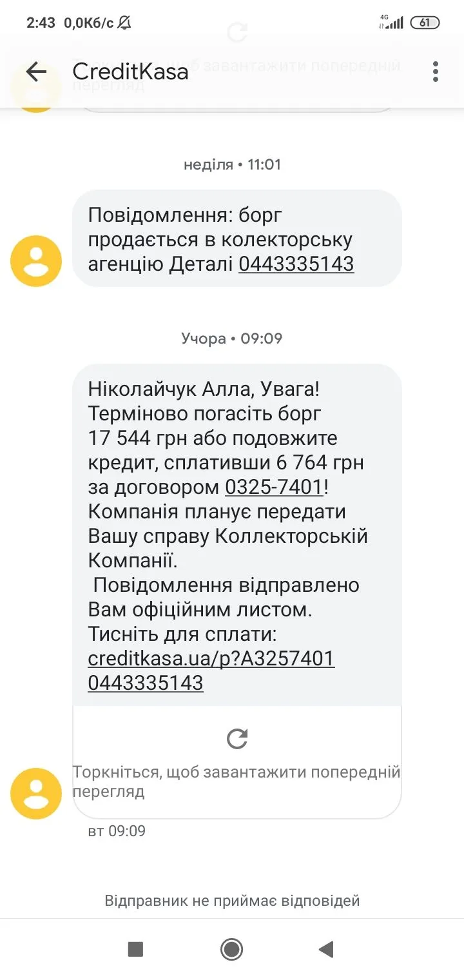Tap contract number 0325-7401 link
Screen dimensions: 464x980
tap(274, 487)
